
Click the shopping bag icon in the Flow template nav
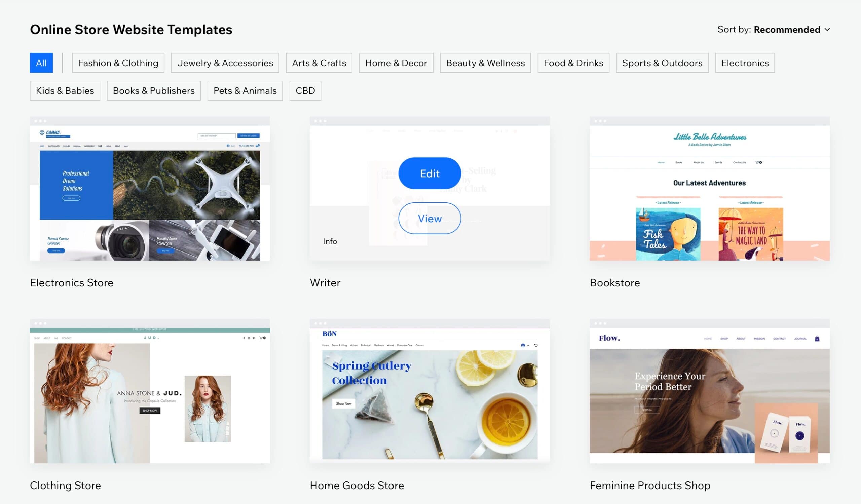[x=817, y=339]
